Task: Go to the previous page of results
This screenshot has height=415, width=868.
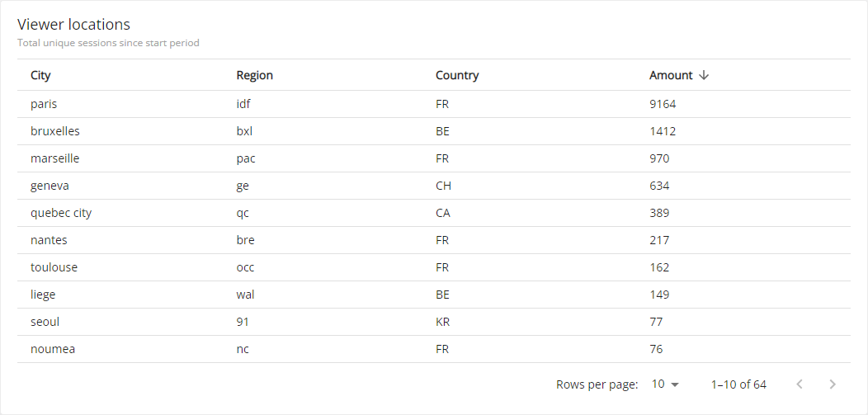Action: coord(799,384)
